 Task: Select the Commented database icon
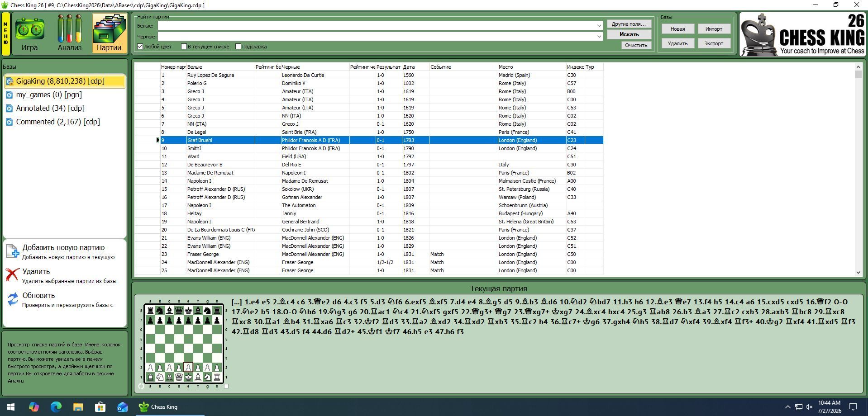9,122
